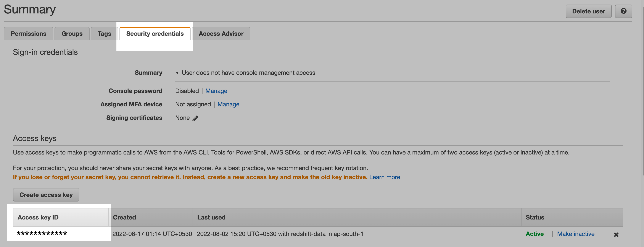Go to the Access Advisor tab
The height and width of the screenshot is (247, 644).
tap(221, 34)
